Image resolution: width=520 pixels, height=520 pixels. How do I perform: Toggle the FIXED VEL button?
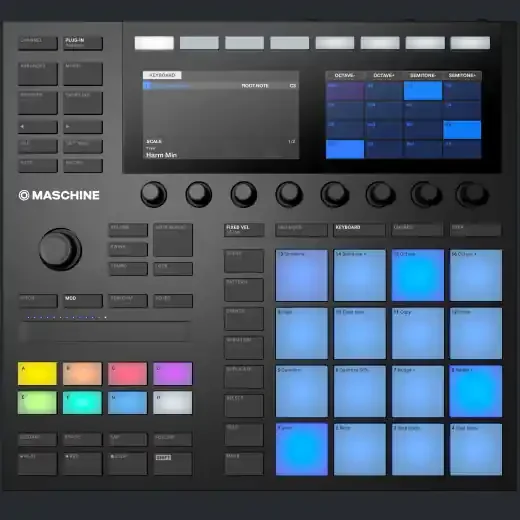(244, 230)
